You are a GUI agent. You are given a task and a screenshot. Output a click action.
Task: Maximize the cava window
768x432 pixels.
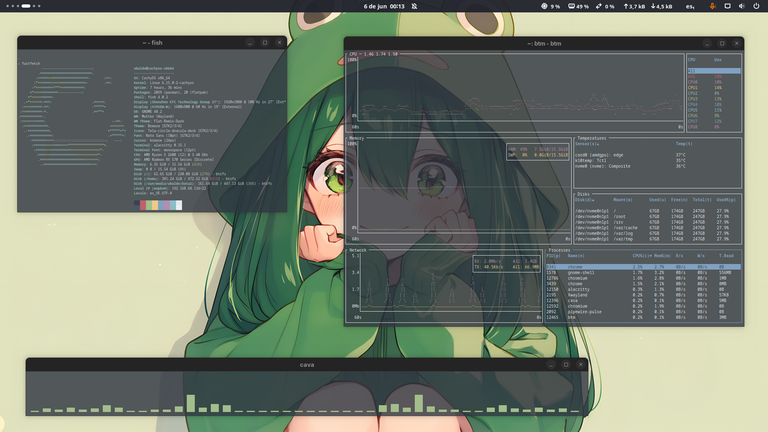(566, 365)
